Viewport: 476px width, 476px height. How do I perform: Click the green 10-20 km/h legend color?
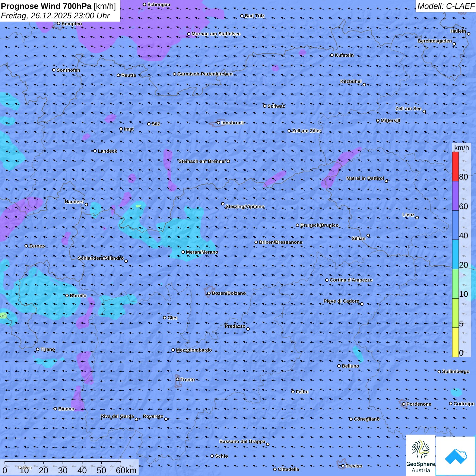455,284
